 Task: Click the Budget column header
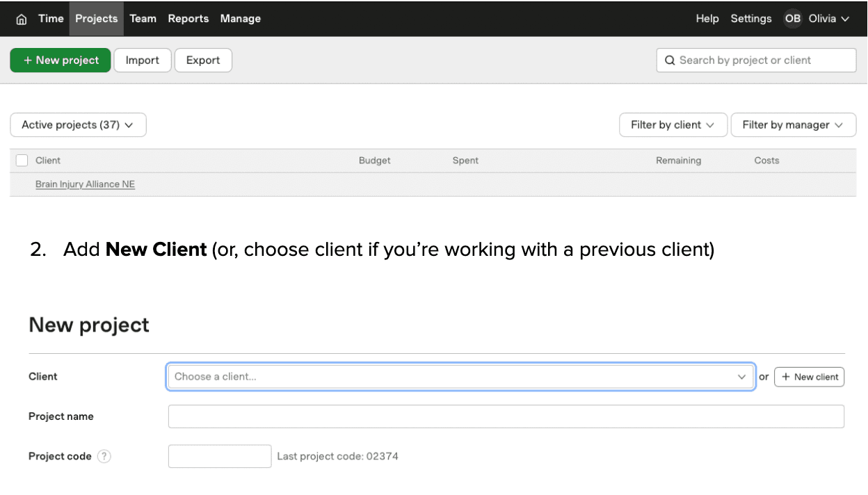[375, 161]
